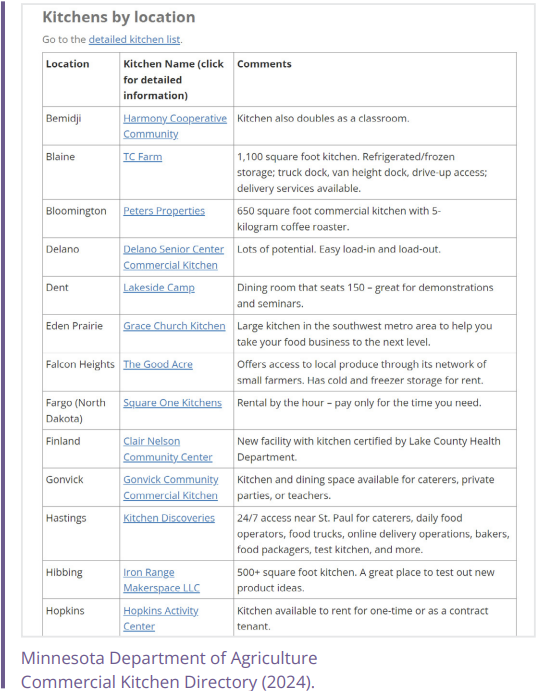Screen dimensions: 537x691
Task: Open Kitchen Discoveries link
Action: (x=169, y=518)
